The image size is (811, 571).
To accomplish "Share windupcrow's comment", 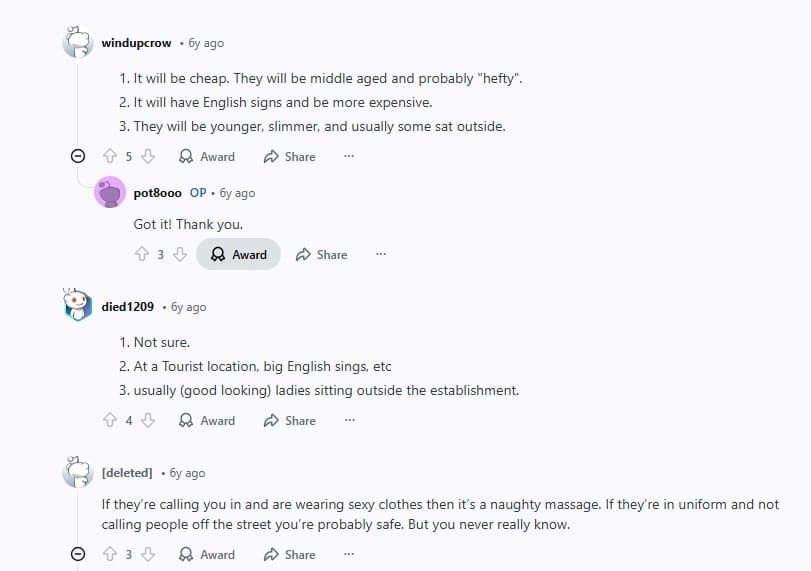I will (x=289, y=156).
